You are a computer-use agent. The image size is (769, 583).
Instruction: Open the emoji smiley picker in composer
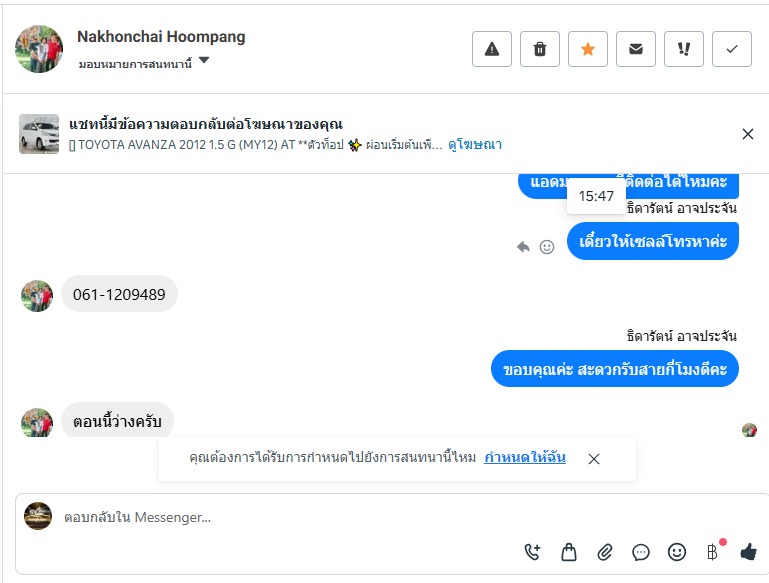coord(677,551)
